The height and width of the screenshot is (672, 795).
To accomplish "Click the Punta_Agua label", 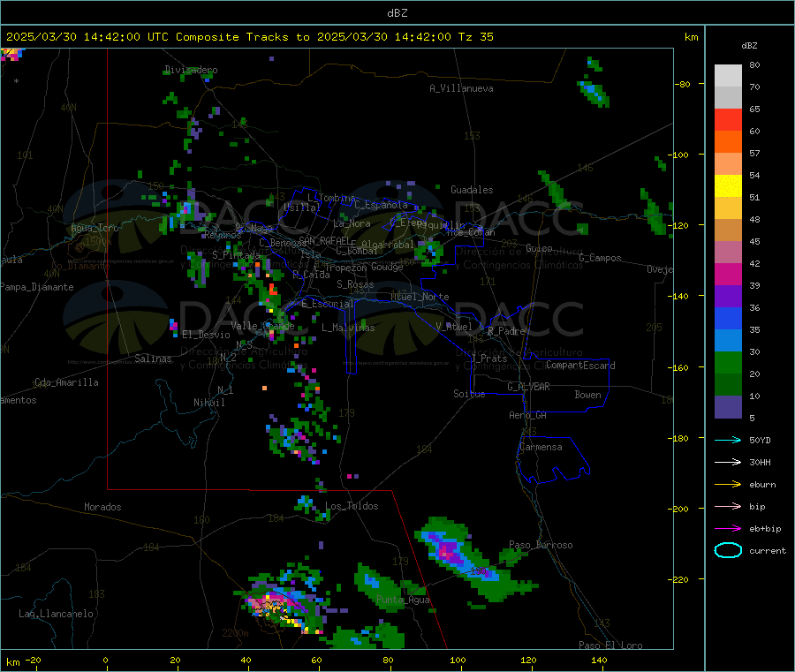I will pyautogui.click(x=403, y=600).
